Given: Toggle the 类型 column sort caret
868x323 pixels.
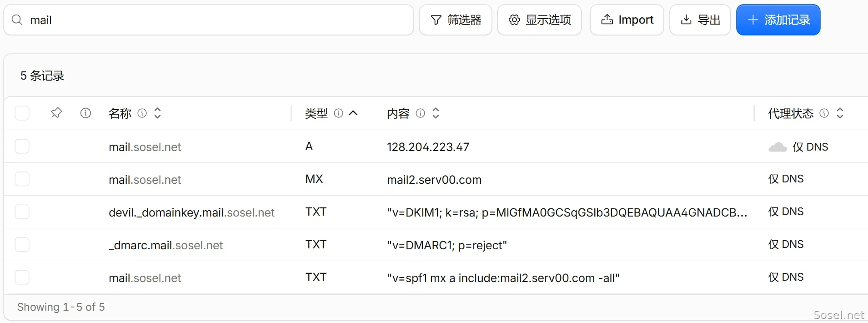Looking at the screenshot, I should (353, 113).
